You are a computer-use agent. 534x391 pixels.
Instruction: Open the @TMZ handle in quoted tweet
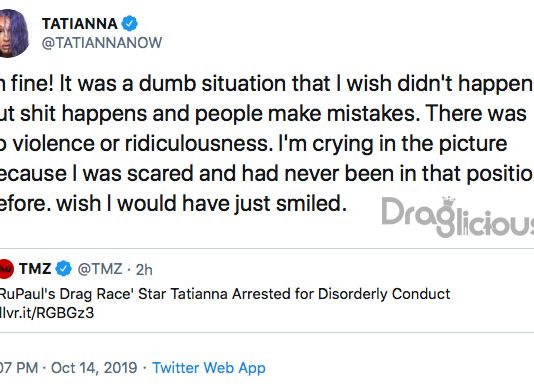tap(100, 269)
